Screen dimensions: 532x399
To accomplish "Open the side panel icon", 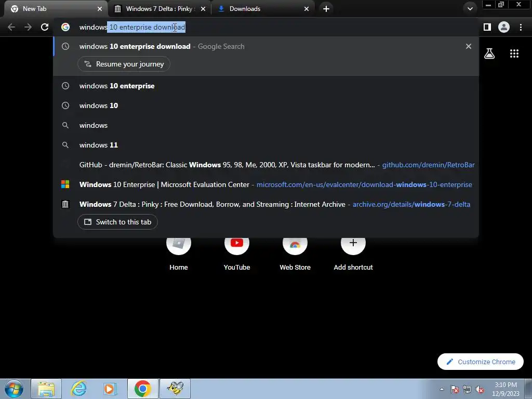I will point(487,27).
